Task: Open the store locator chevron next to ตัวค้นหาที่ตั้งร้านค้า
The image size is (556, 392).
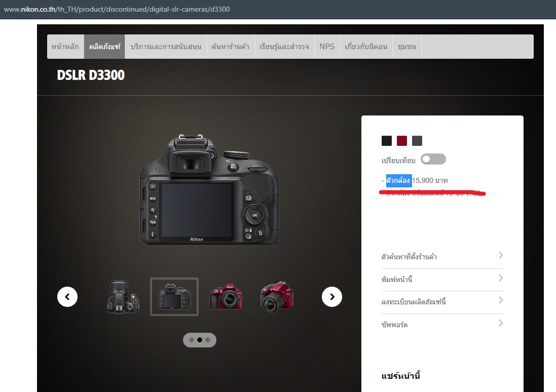Action: 501,255
